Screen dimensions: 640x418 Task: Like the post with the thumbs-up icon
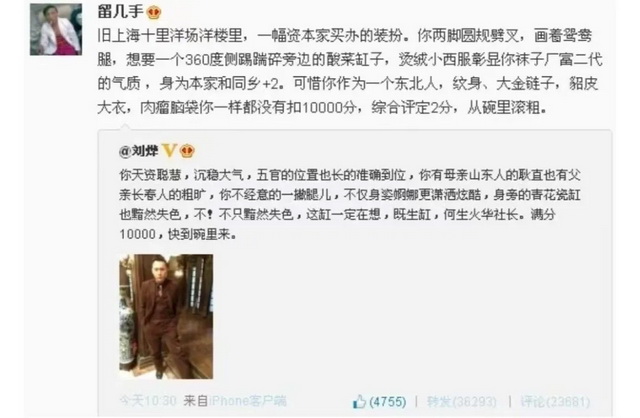coord(359,402)
